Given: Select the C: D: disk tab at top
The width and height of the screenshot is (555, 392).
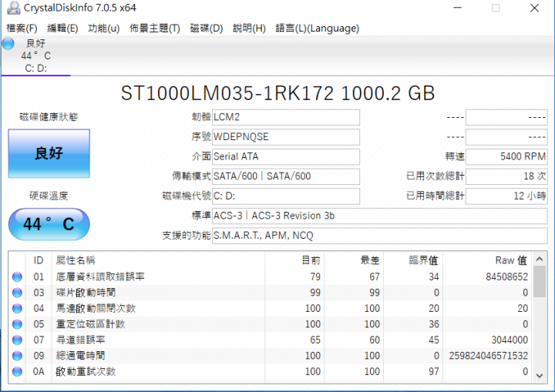Looking at the screenshot, I should (35, 56).
